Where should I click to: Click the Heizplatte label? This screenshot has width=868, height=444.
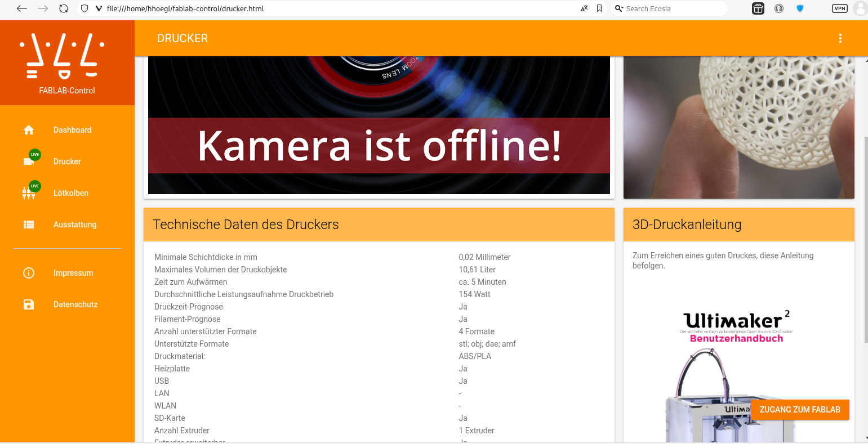point(172,369)
